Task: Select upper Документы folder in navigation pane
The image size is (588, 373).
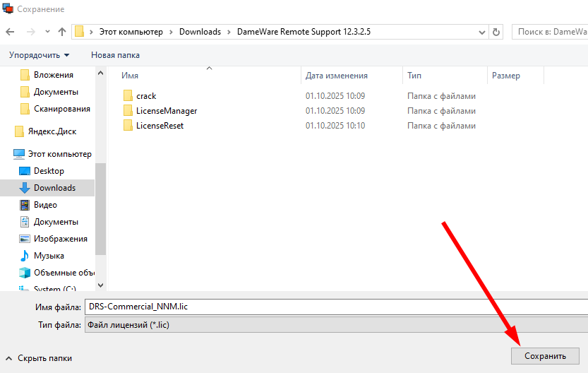Action: (56, 92)
